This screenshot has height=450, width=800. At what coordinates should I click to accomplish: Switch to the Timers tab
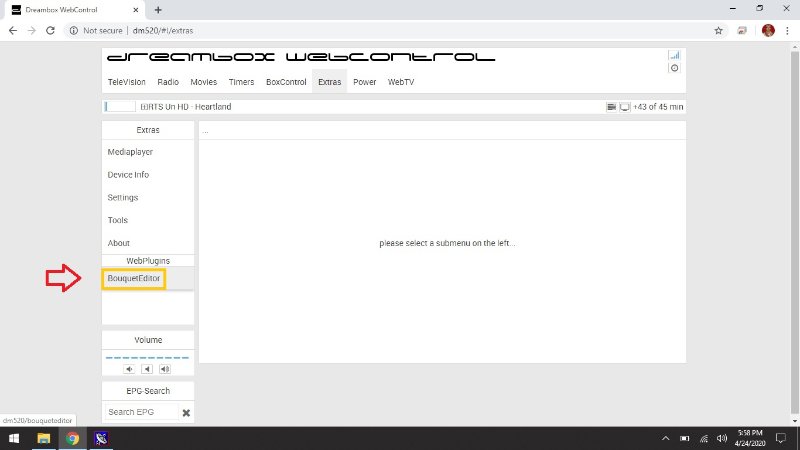point(240,82)
